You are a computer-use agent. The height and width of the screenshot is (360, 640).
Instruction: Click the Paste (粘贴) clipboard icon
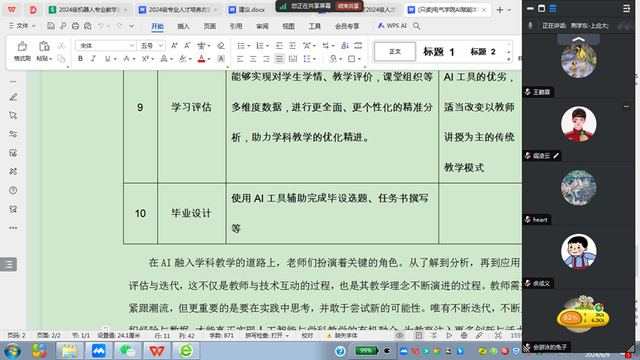pos(44,46)
